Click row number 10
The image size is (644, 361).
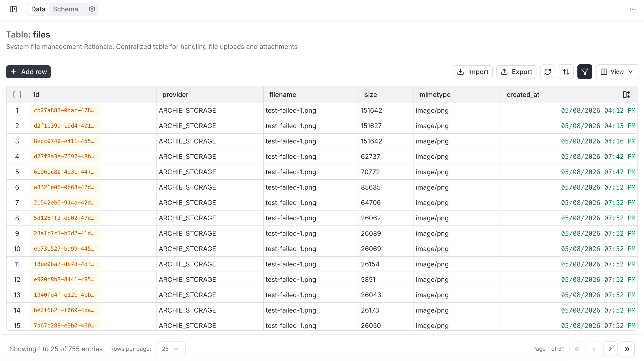[17, 249]
